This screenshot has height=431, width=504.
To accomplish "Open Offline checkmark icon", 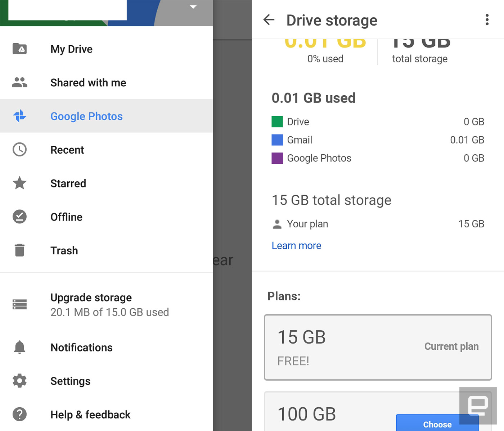I will [x=19, y=217].
